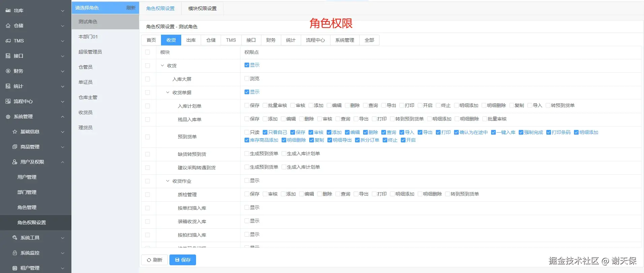644x273 pixels.
Task: Select the 首页 module tab
Action: 151,40
